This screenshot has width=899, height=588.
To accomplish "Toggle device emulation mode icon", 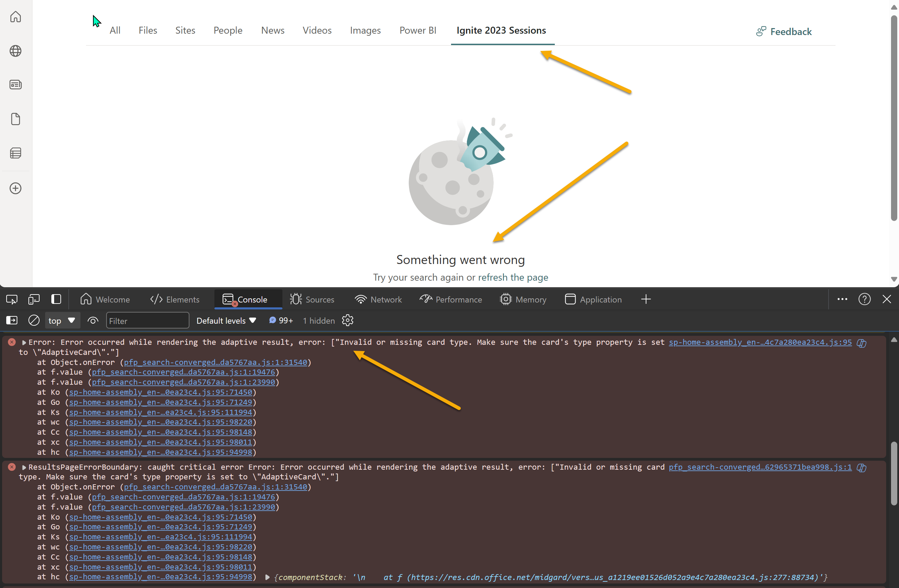I will tap(34, 299).
